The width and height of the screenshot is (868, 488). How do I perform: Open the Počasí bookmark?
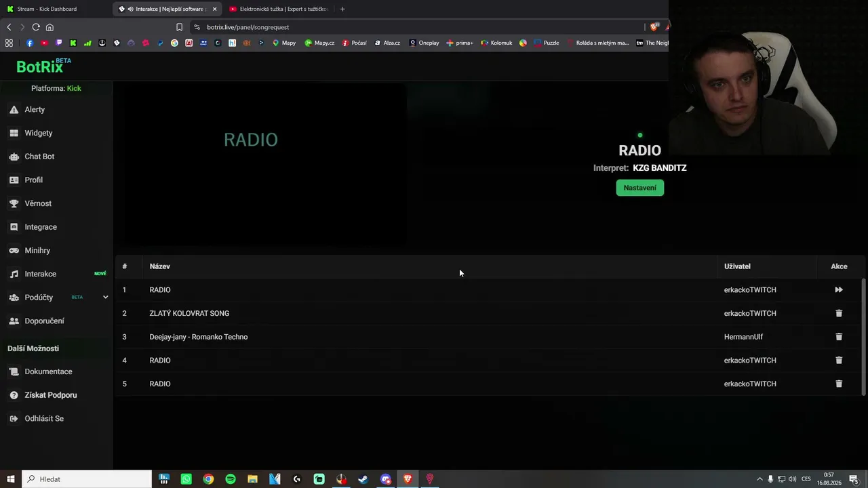[354, 43]
